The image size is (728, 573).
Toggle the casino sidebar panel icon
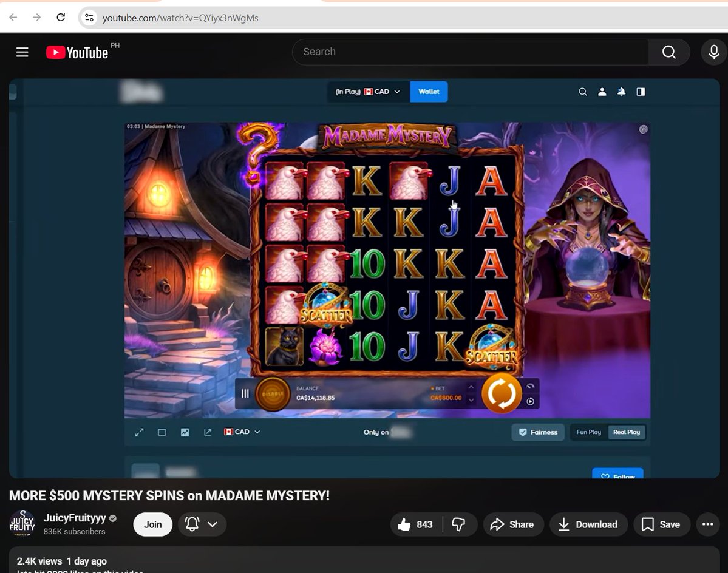[641, 92]
